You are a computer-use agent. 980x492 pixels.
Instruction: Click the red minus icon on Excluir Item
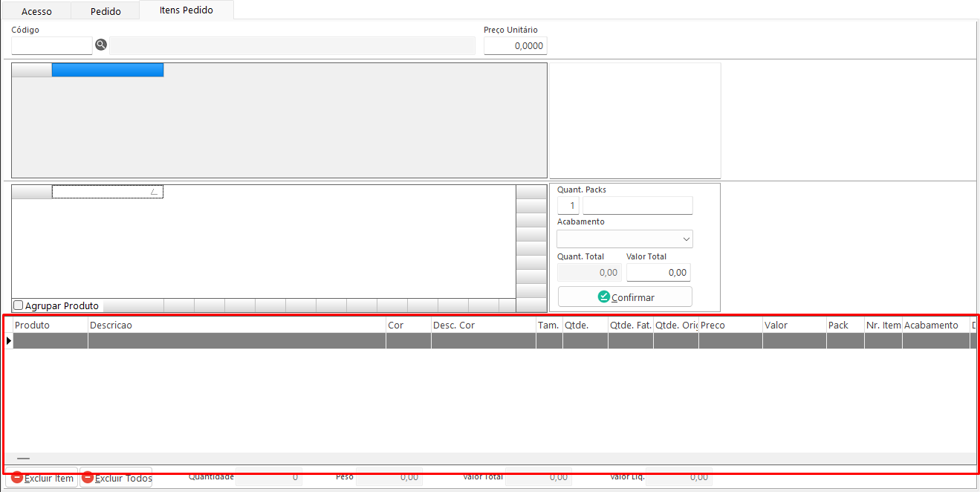point(17,478)
